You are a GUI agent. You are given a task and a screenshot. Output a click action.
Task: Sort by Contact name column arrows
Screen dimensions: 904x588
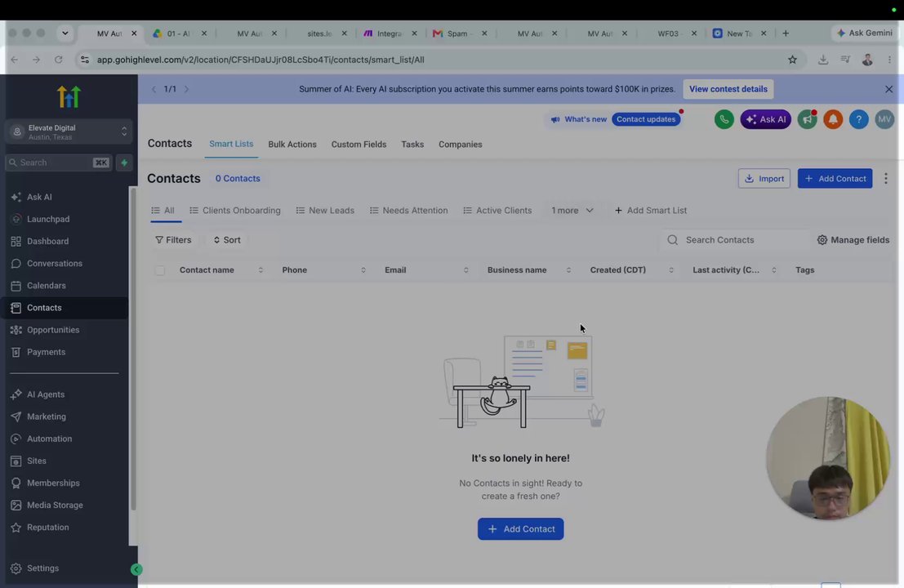tap(261, 270)
